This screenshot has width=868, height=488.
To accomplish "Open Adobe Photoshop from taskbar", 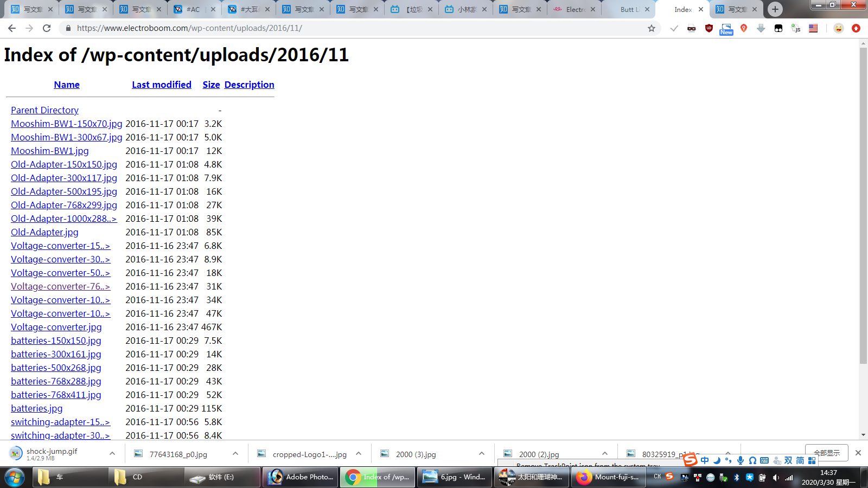I will (x=301, y=477).
